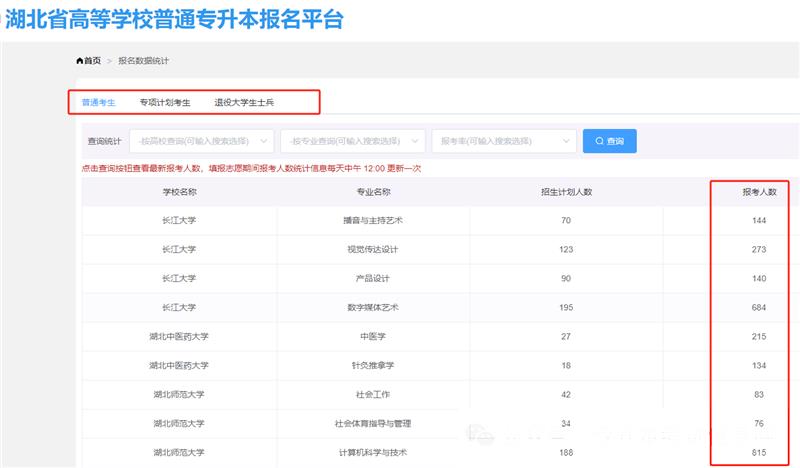Open the 报考率 dropdown selector

(504, 141)
